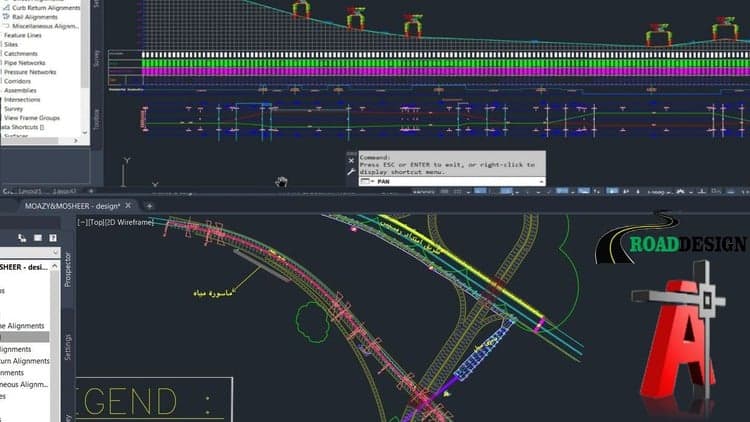Click the yellow pipe label along road
This screenshot has width=750, height=422.
coord(410,235)
